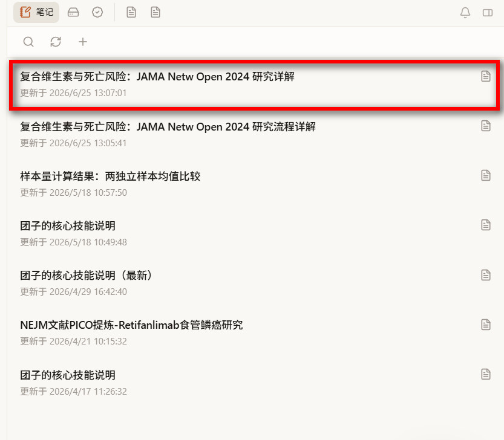Click timestamp 更新于 2026/6/25 13:05:41
This screenshot has width=504, height=440.
[73, 143]
